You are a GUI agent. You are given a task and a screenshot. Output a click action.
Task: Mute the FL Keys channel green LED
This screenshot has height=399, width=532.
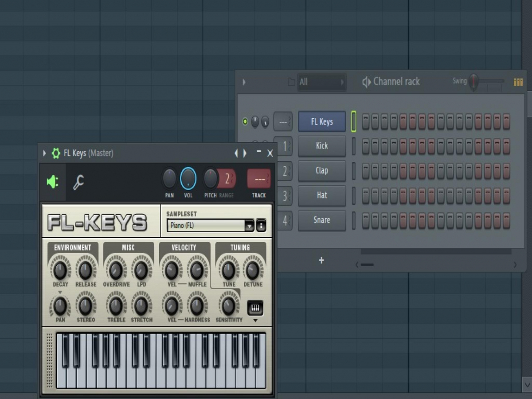point(245,121)
